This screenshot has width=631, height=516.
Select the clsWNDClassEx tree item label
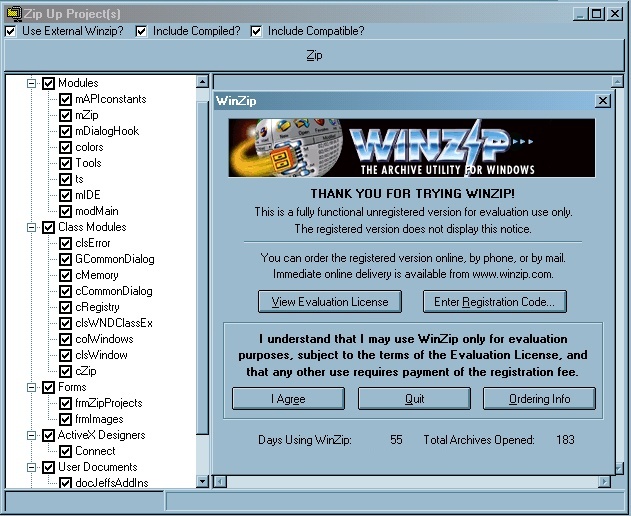point(114,323)
